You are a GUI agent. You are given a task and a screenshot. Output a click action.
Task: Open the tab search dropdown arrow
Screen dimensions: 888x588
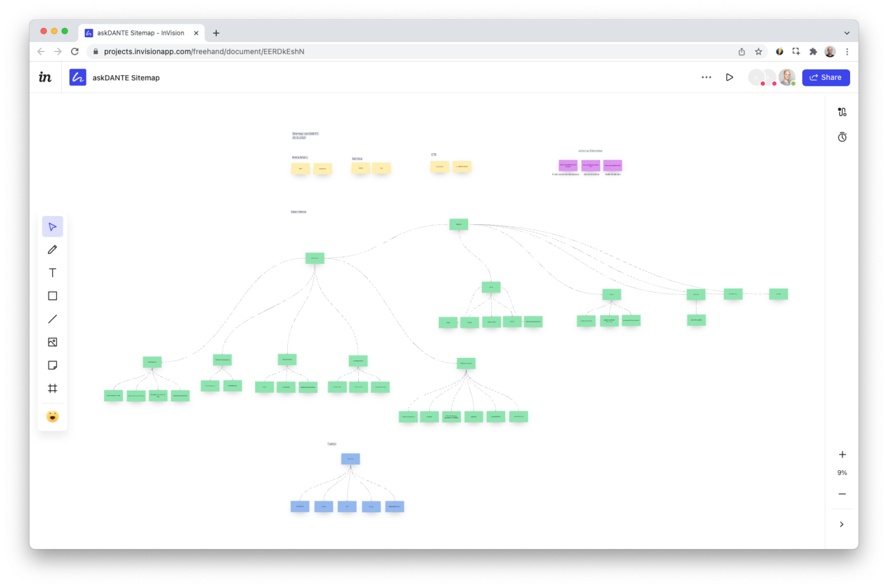pos(847,33)
